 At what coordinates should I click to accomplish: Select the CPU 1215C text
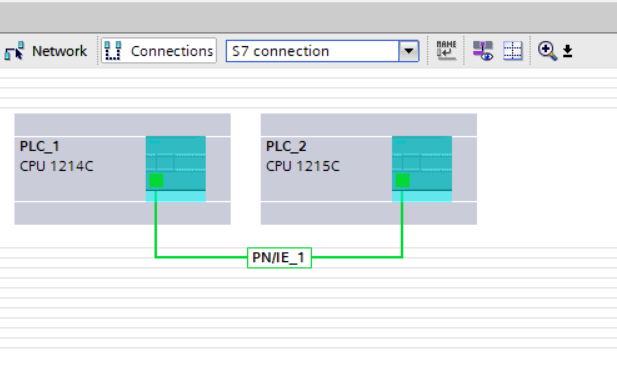pos(303,166)
